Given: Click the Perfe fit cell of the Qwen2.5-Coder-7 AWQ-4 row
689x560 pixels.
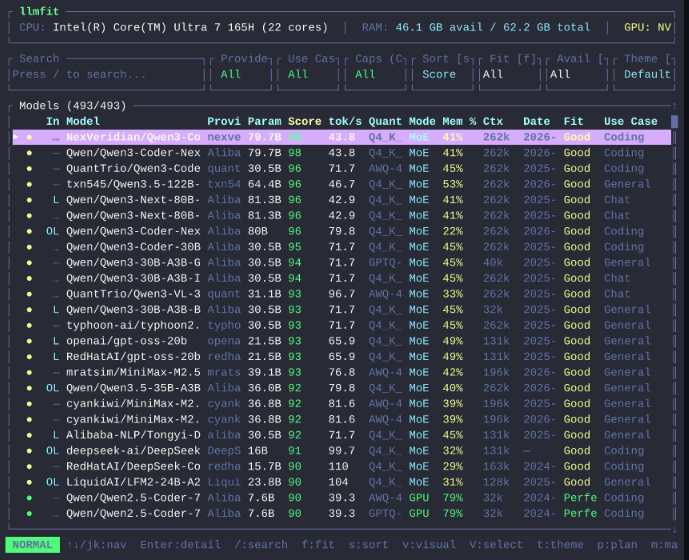Looking at the screenshot, I should tap(580, 498).
